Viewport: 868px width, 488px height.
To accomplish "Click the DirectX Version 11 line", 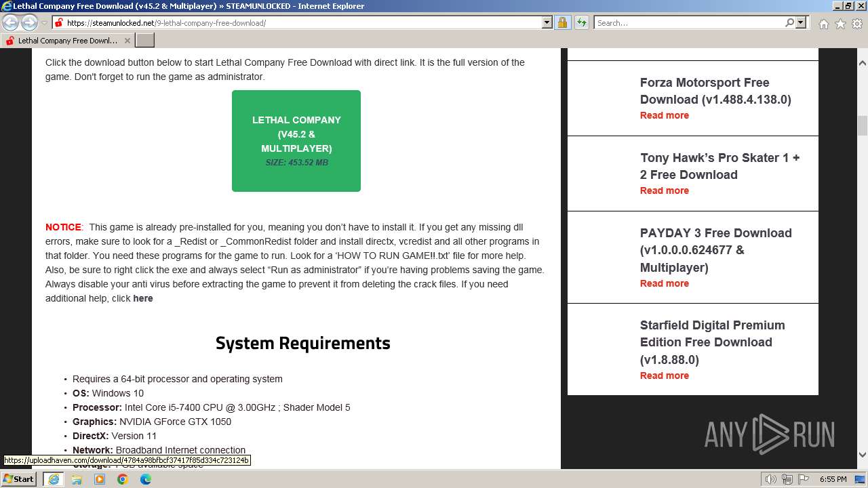I will (115, 436).
